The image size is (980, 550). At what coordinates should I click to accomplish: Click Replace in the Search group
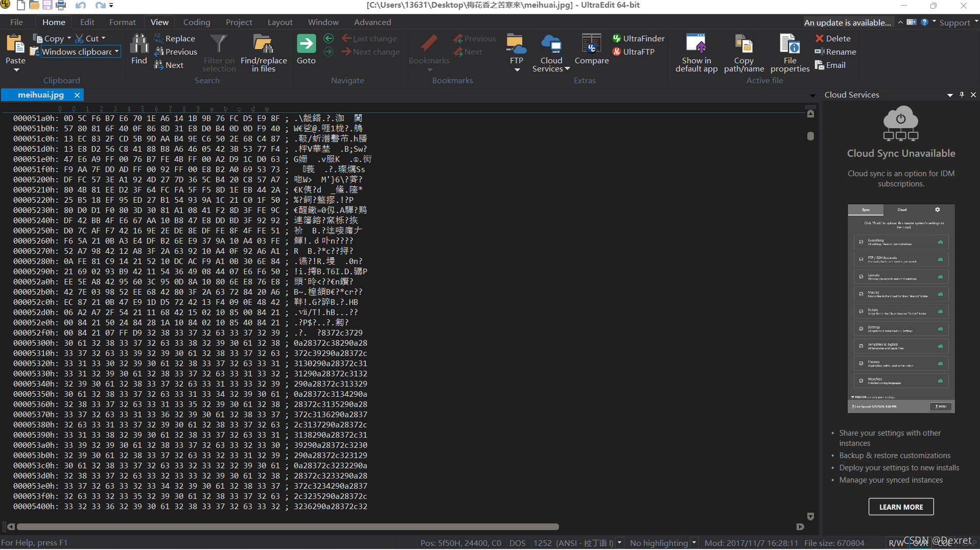pos(175,38)
